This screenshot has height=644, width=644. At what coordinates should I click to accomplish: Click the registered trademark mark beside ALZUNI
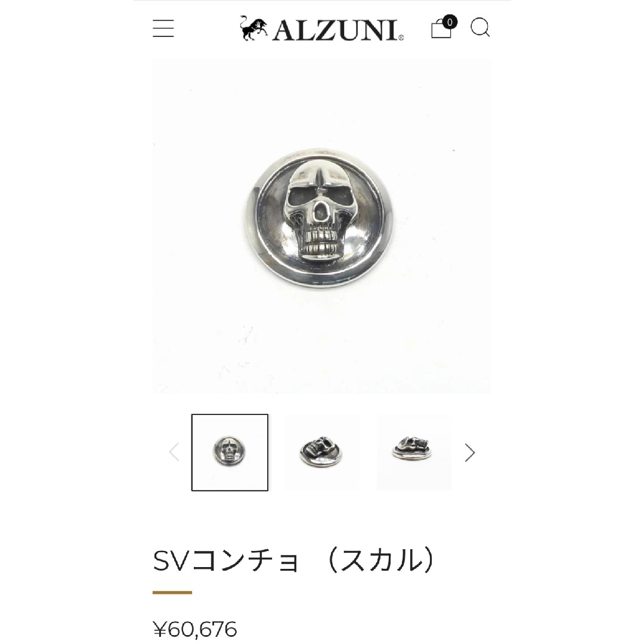coord(401,38)
